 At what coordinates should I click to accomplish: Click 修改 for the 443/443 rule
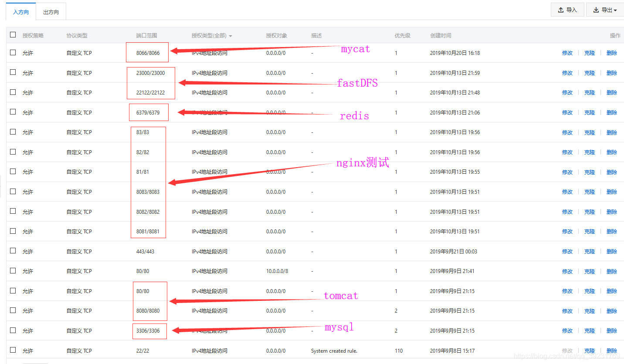[567, 252]
